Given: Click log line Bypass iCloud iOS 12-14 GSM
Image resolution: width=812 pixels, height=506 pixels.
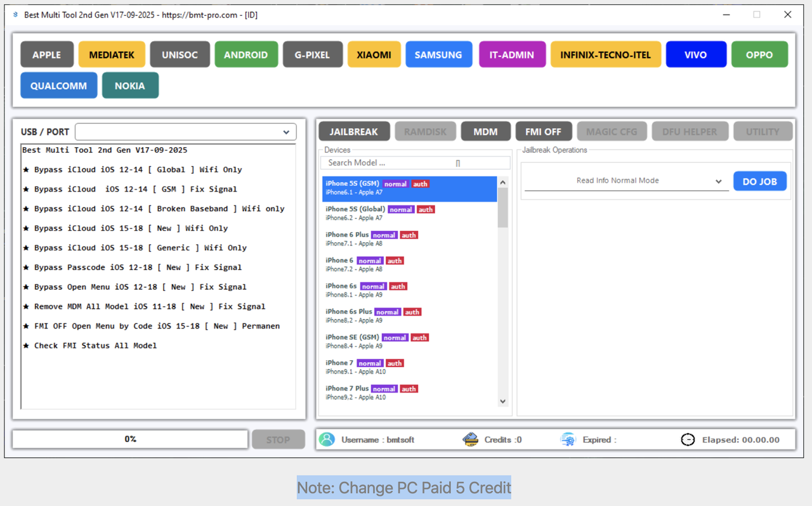Looking at the screenshot, I should click(129, 190).
